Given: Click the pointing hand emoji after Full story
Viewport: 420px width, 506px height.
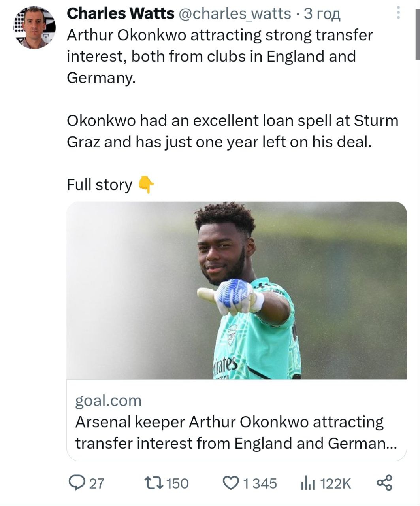Looking at the screenshot, I should (146, 185).
